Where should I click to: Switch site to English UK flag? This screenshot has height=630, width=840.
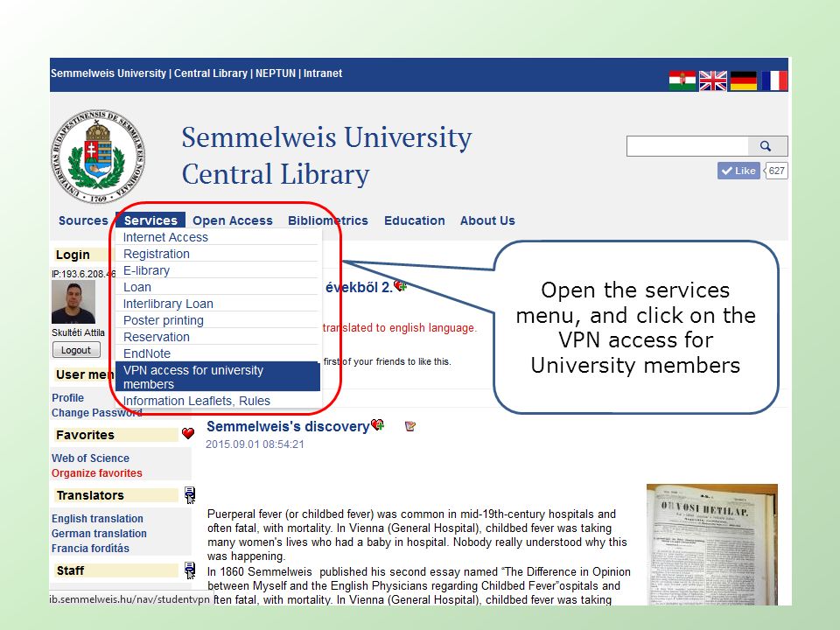point(713,80)
